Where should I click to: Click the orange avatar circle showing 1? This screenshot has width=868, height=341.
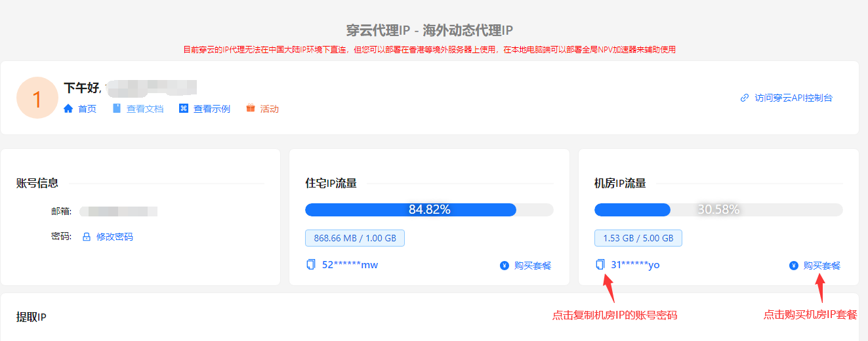[x=37, y=98]
